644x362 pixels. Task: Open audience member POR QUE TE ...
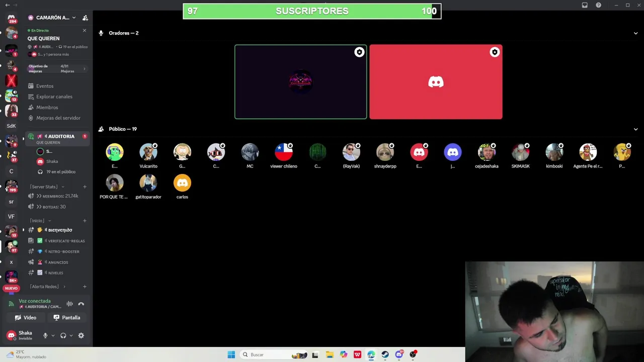[114, 186]
